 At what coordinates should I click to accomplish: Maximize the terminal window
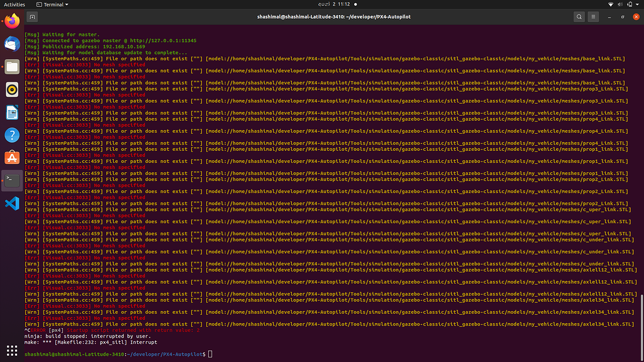point(623,17)
